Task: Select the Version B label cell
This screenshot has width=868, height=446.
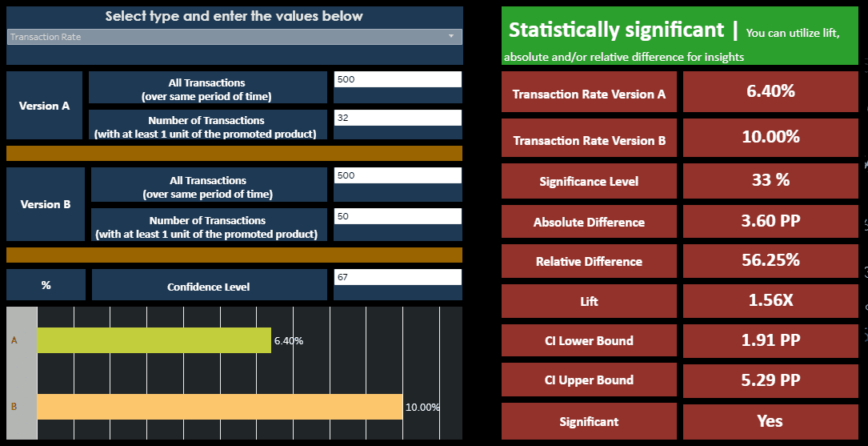Action: (46, 204)
